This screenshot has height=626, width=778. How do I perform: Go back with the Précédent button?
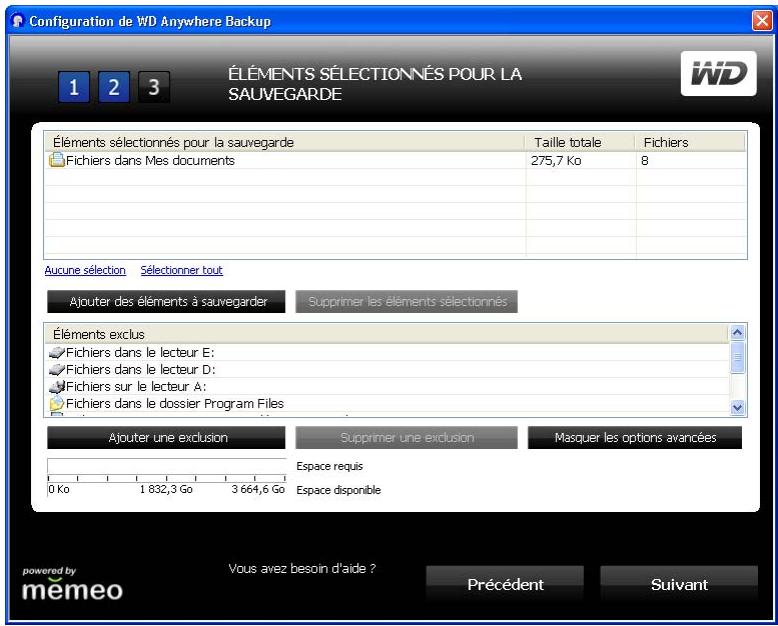pyautogui.click(x=505, y=584)
